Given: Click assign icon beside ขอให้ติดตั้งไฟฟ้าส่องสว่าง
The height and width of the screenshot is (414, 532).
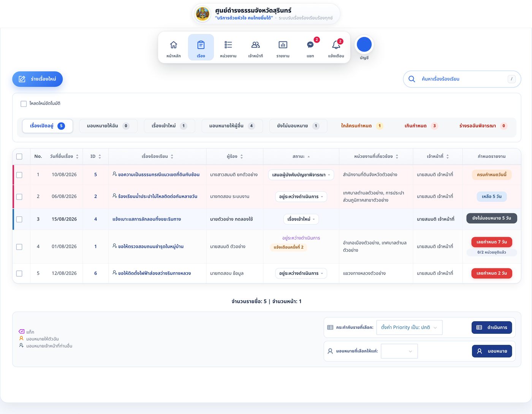Looking at the screenshot, I should [115, 273].
